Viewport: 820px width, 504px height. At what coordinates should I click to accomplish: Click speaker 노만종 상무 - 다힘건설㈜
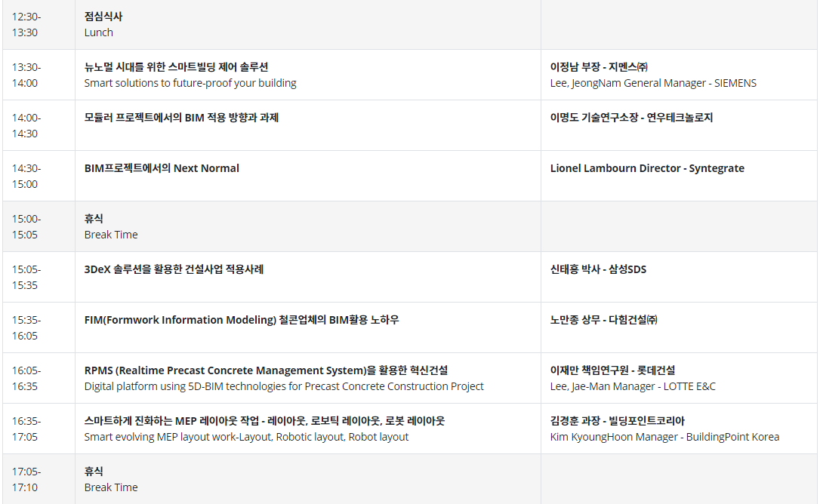[603, 320]
